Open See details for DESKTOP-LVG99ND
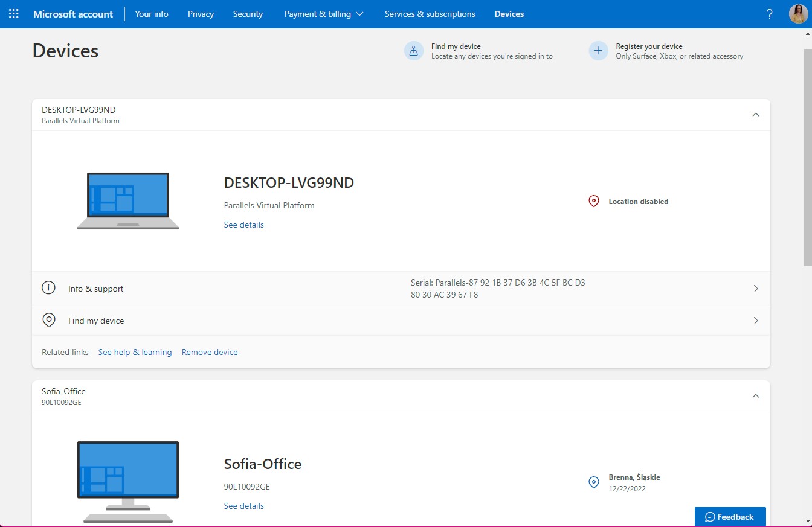Viewport: 812px width, 527px height. (x=243, y=224)
